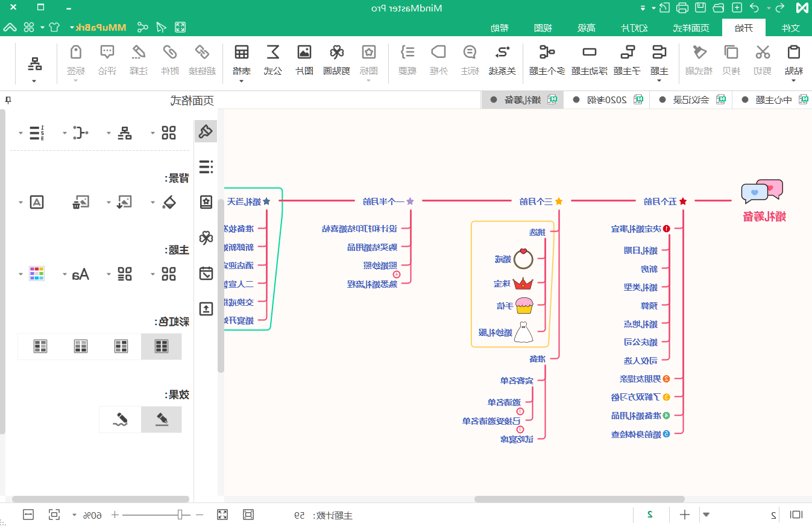Image resolution: width=812 pixels, height=526 pixels.
Task: Click the 附件 attachment paperclip icon
Action: point(171,52)
